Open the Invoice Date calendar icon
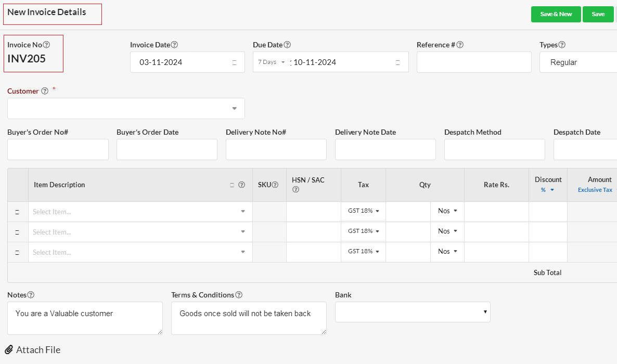Viewport: 617px width, 364px height. (x=234, y=62)
